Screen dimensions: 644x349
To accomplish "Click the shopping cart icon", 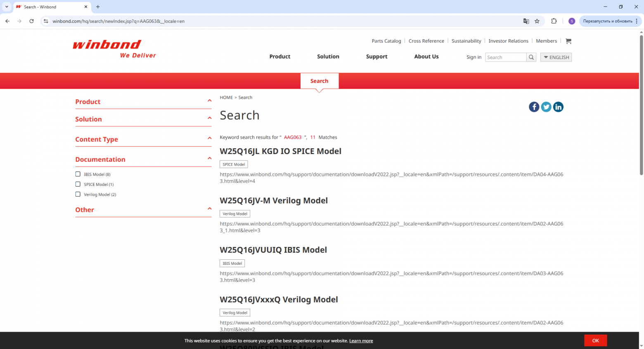I will click(568, 41).
